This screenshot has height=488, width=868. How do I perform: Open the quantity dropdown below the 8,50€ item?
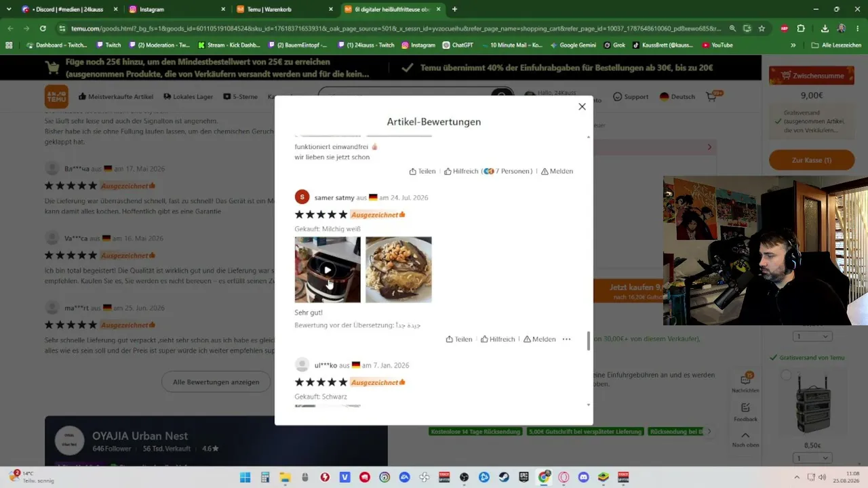[x=812, y=458]
